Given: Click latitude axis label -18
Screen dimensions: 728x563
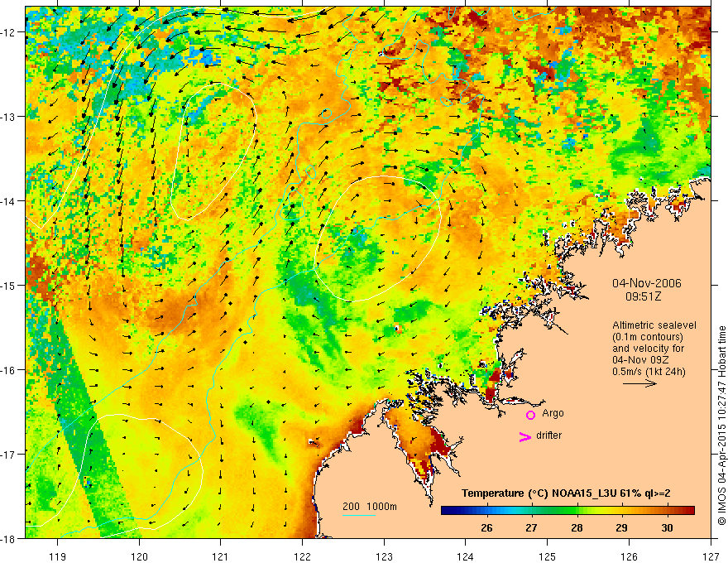Looking at the screenshot, I should point(9,538).
